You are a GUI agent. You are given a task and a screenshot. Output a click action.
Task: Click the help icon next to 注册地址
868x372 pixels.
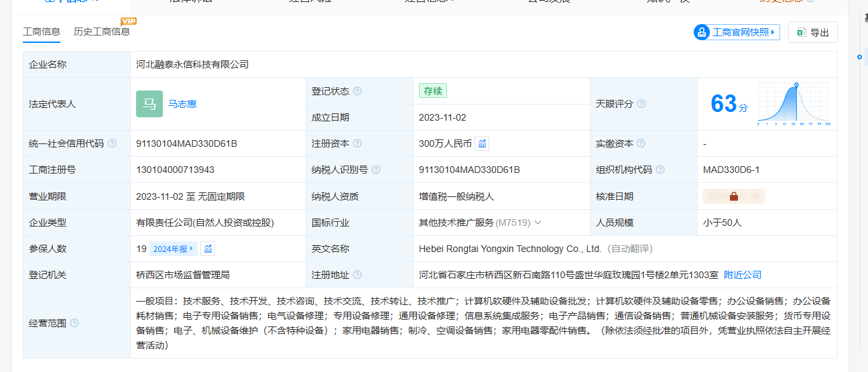click(x=358, y=275)
